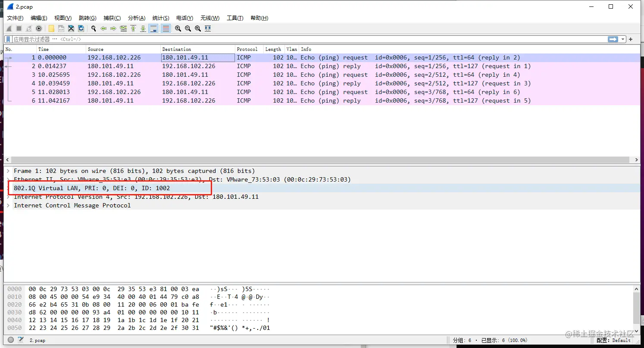Image resolution: width=644 pixels, height=348 pixels.
Task: Open the 配置: Default profile selector
Action: [614, 340]
